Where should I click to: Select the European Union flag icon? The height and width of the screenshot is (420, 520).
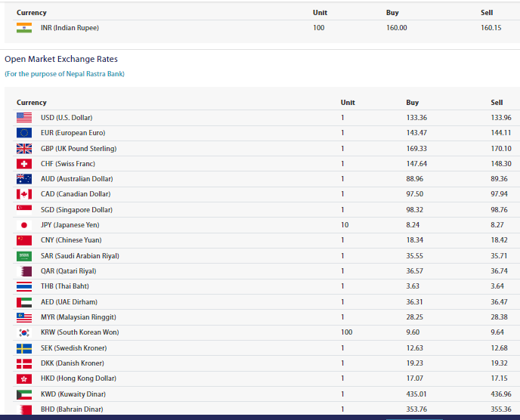pos(24,133)
